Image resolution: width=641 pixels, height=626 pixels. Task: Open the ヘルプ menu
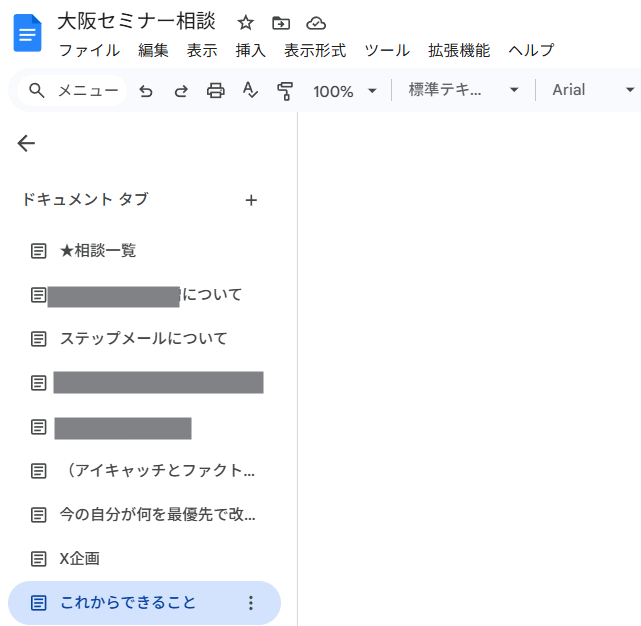[531, 51]
